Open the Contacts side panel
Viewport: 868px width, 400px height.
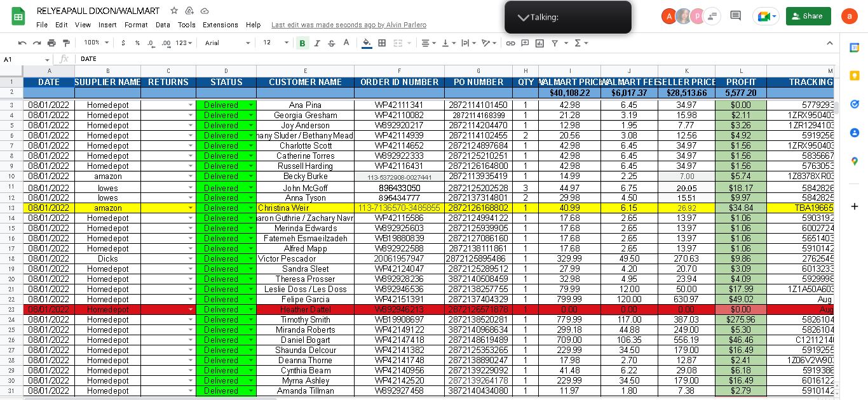point(855,133)
